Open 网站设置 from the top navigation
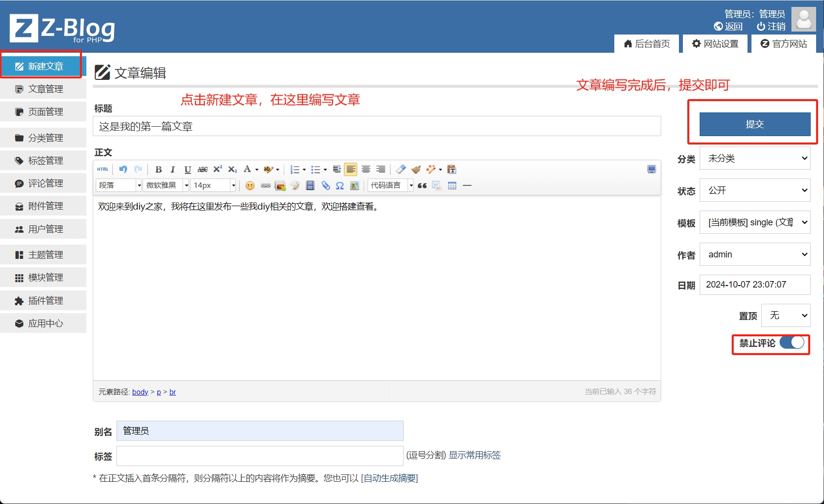Screen dimensions: 824x504 [715, 43]
